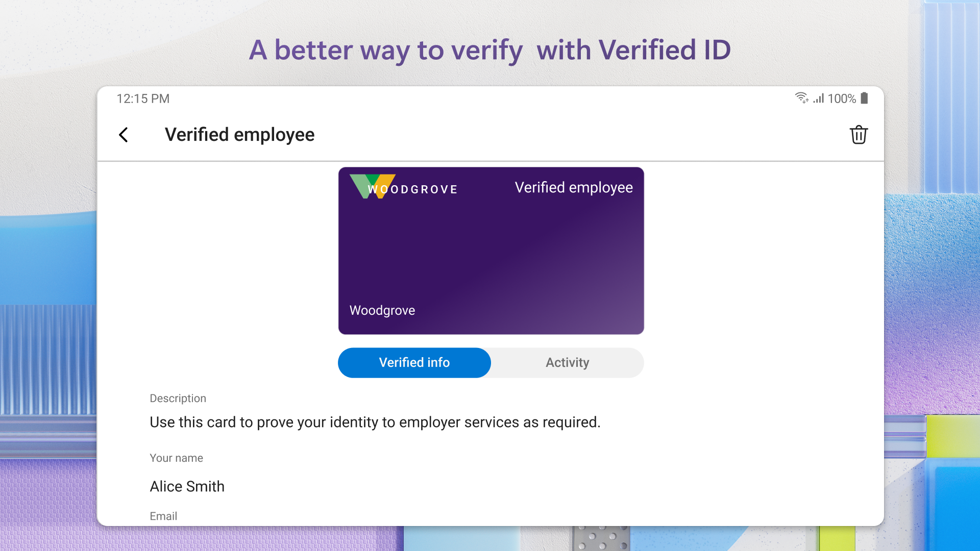Click the Email field label
The height and width of the screenshot is (551, 980).
click(163, 516)
